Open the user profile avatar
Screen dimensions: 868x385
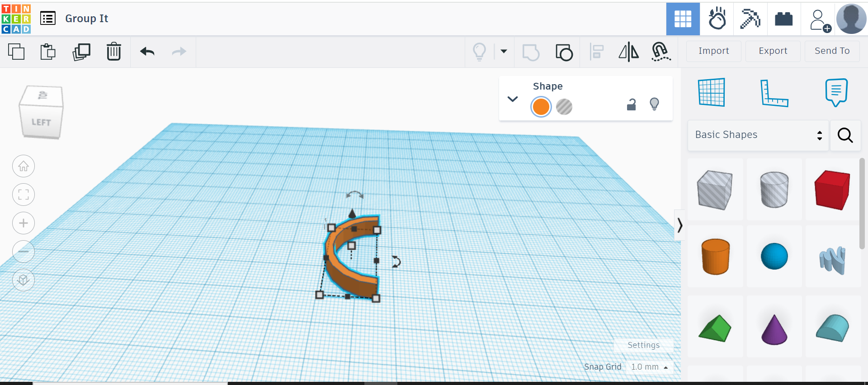[x=851, y=19]
